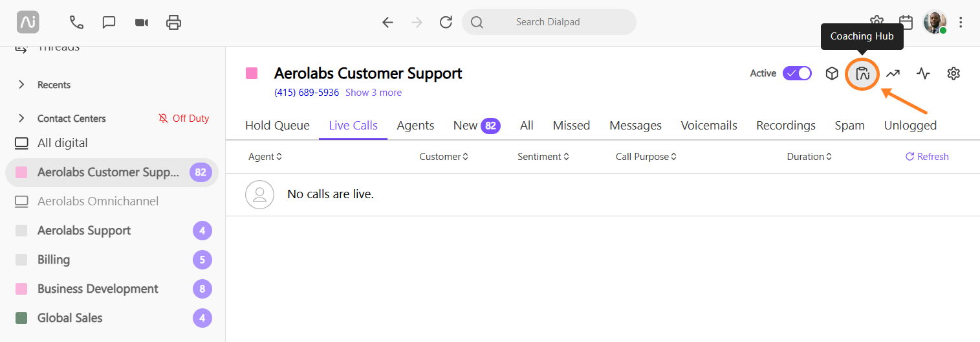
Task: Click the Billing badge showing 5
Action: click(202, 260)
